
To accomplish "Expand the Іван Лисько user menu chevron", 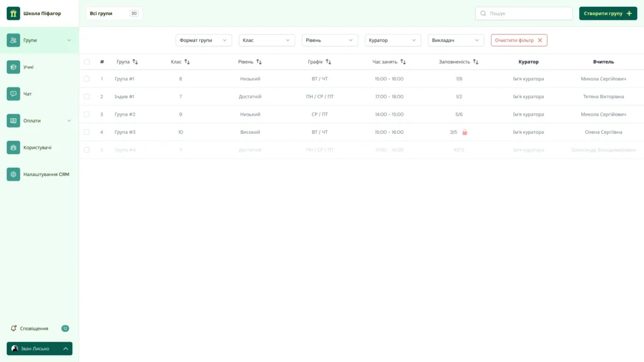I will [x=65, y=348].
